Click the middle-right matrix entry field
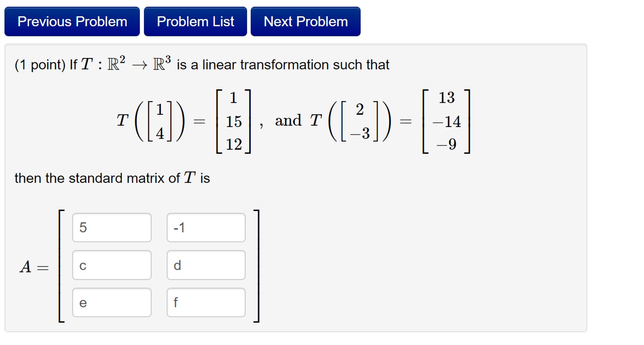644x345 pixels. [206, 265]
